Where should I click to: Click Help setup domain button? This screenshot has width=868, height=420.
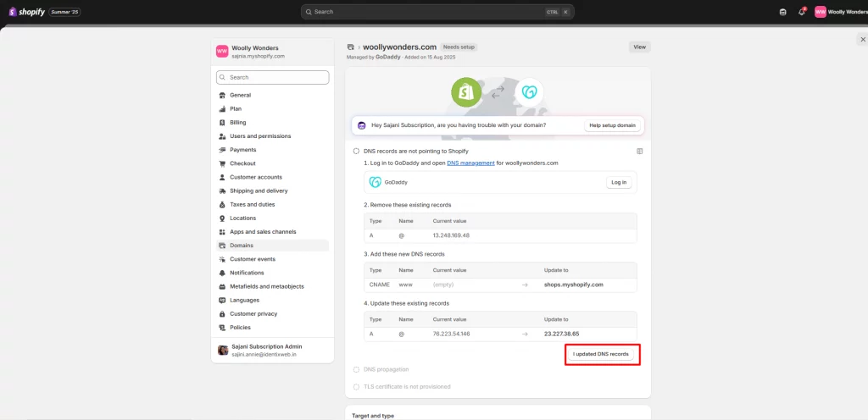[612, 125]
